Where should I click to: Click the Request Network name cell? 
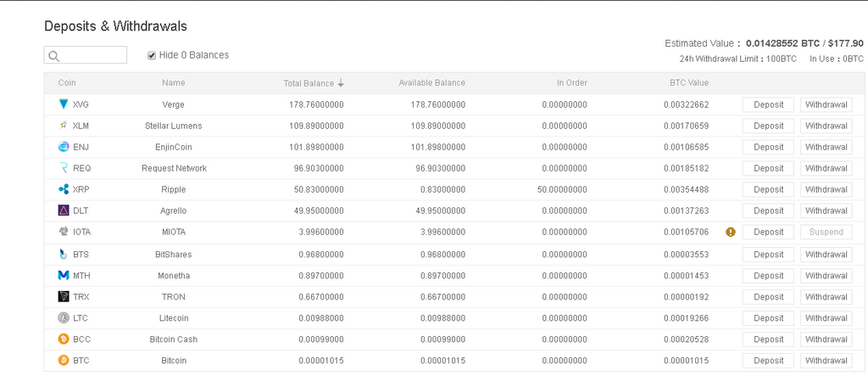(x=174, y=168)
